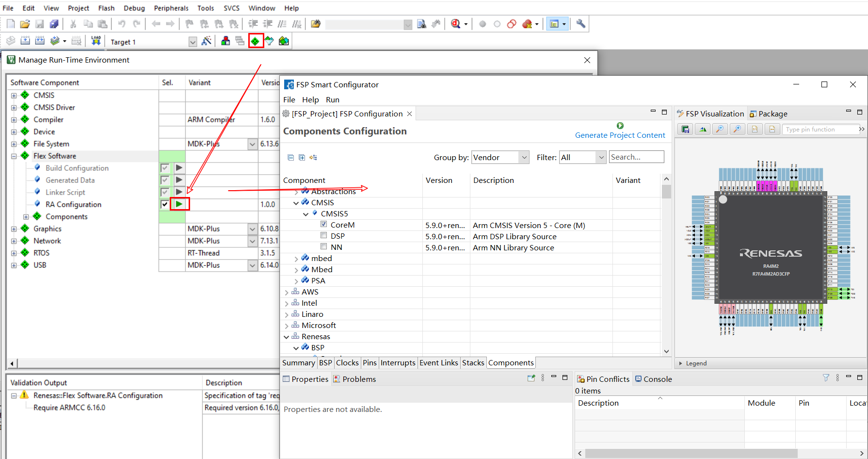
Task: Click the rotate package view icon
Action: (x=703, y=129)
